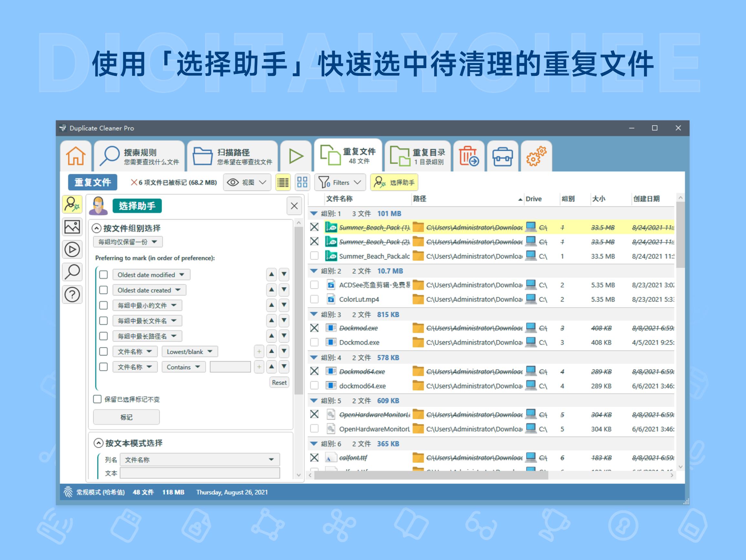
Task: Move Oldest date modified rule up
Action: point(272,274)
